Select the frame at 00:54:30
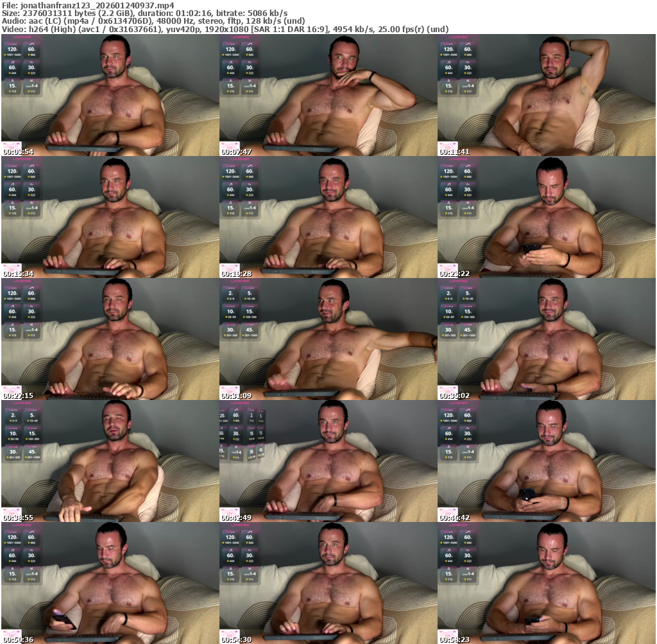This screenshot has height=644, width=657. click(328, 583)
